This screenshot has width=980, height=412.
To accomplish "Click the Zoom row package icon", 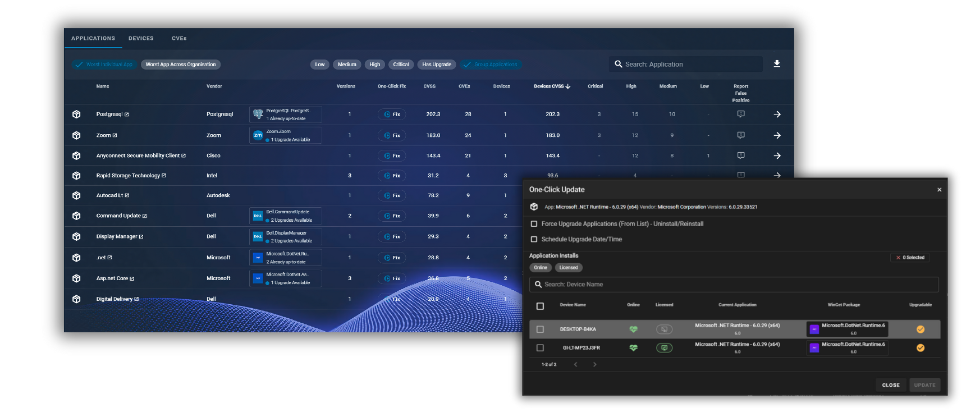I will pyautogui.click(x=76, y=135).
